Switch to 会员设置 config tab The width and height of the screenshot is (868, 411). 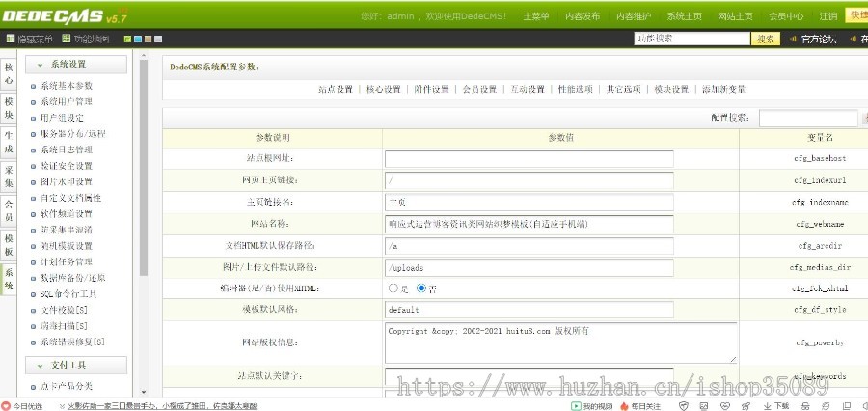tap(479, 89)
